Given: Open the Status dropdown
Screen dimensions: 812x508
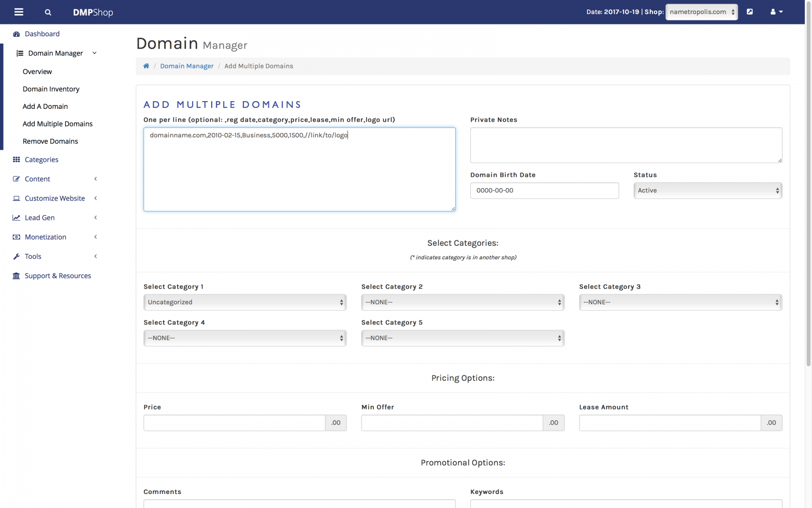Looking at the screenshot, I should click(x=707, y=191).
